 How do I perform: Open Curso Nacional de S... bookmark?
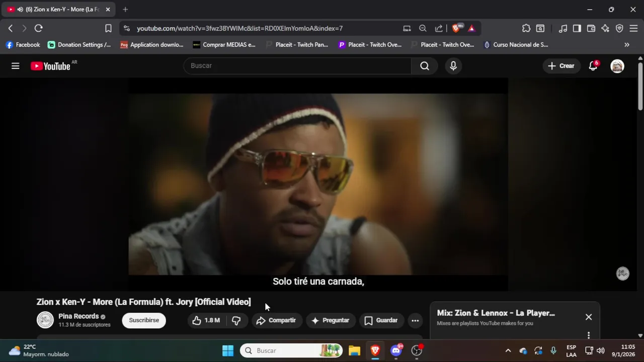pos(516,45)
